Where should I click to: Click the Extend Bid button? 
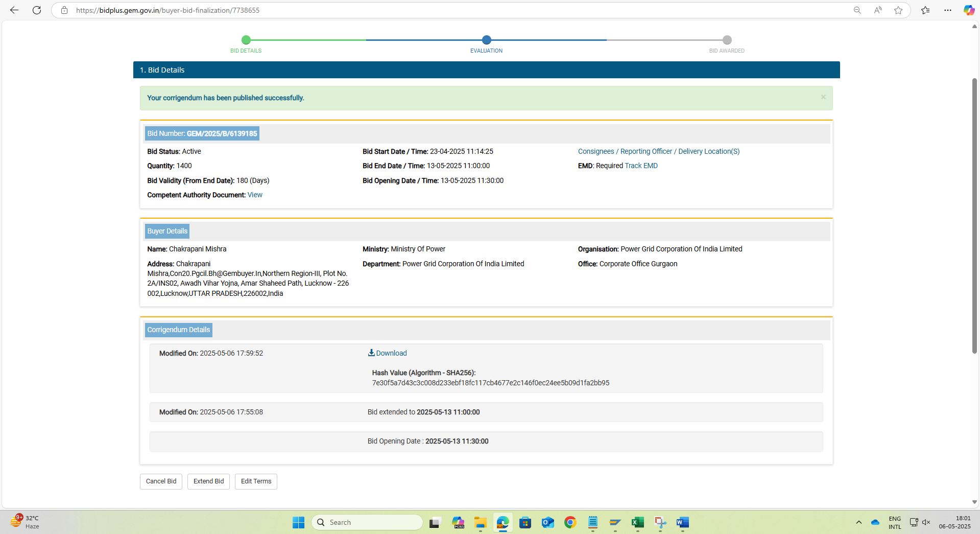(208, 481)
